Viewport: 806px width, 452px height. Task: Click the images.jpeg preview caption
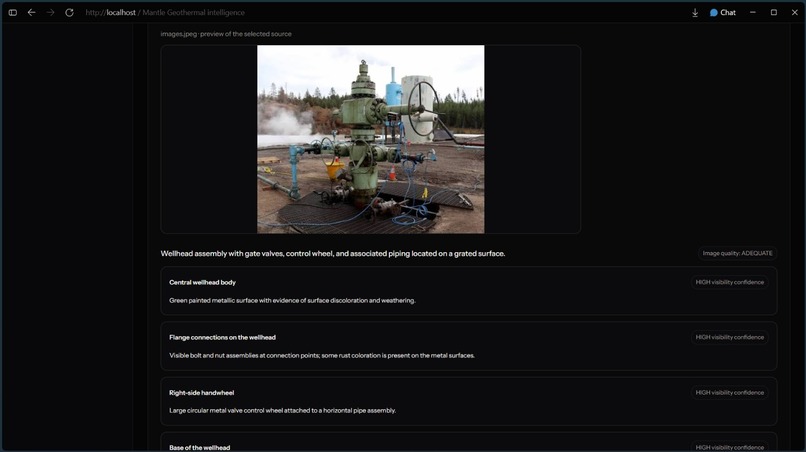point(226,34)
